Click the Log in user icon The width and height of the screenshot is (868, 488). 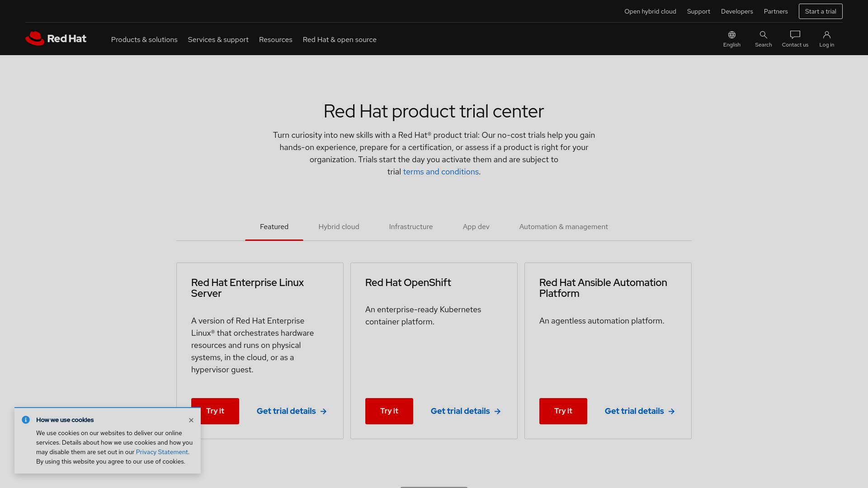click(x=826, y=35)
